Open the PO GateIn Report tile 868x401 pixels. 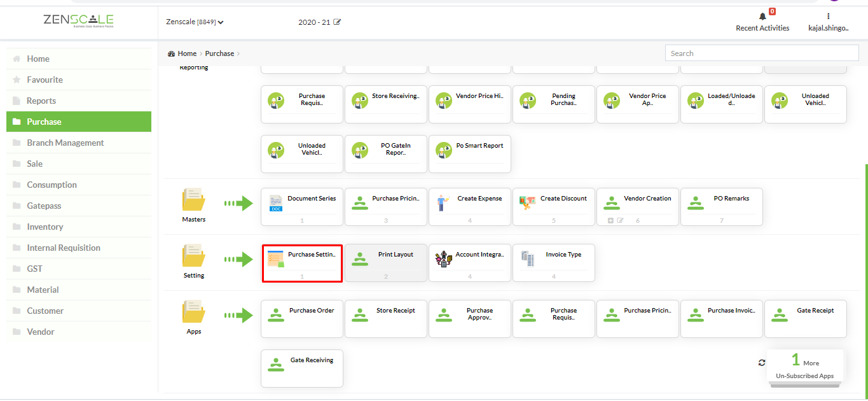386,154
